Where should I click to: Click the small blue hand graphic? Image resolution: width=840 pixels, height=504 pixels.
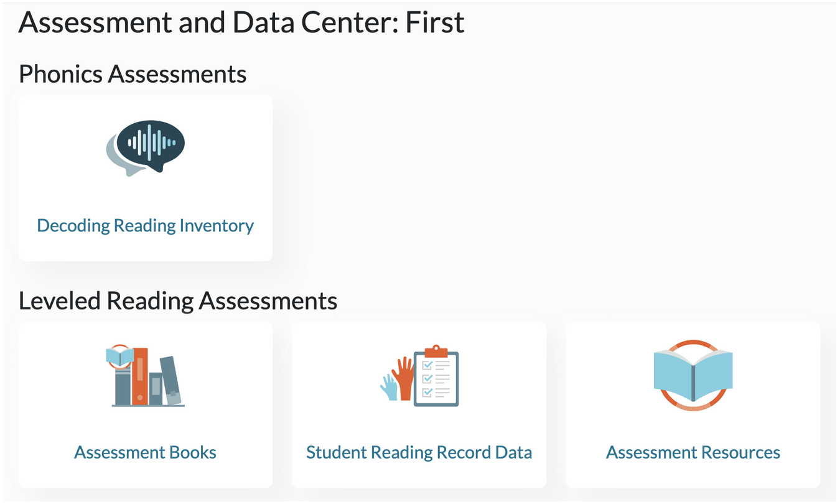pos(389,387)
